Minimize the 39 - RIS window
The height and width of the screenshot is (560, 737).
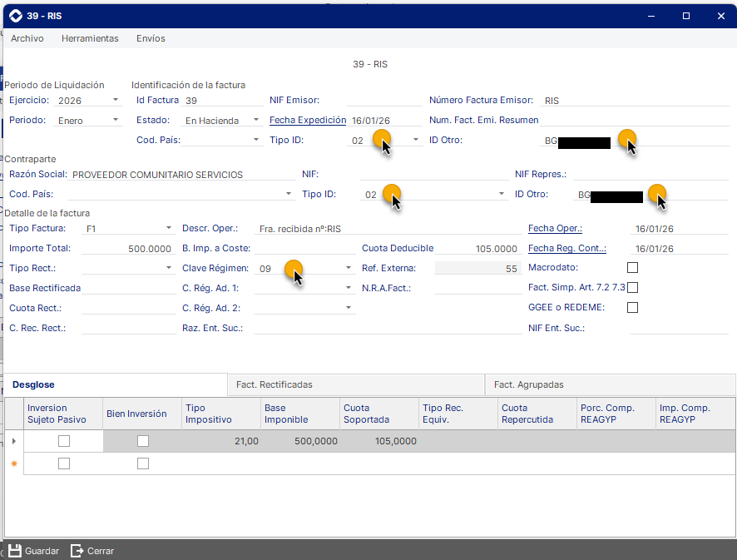pos(651,16)
